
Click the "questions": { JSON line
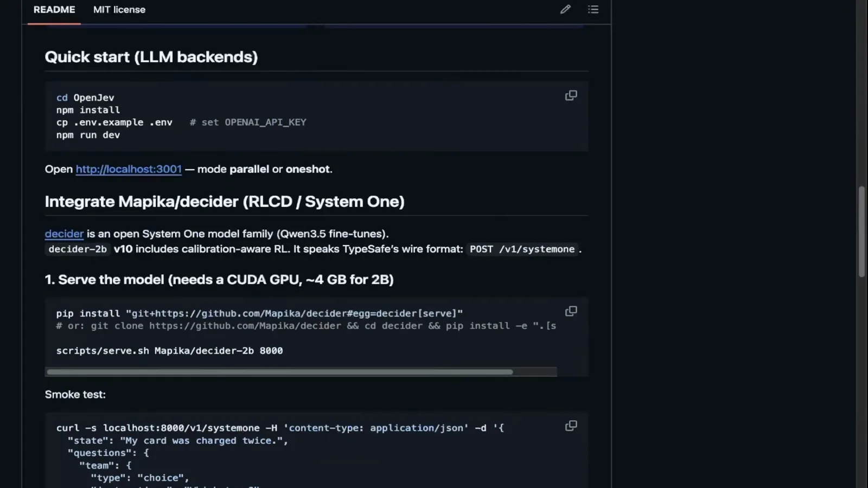[108, 453]
